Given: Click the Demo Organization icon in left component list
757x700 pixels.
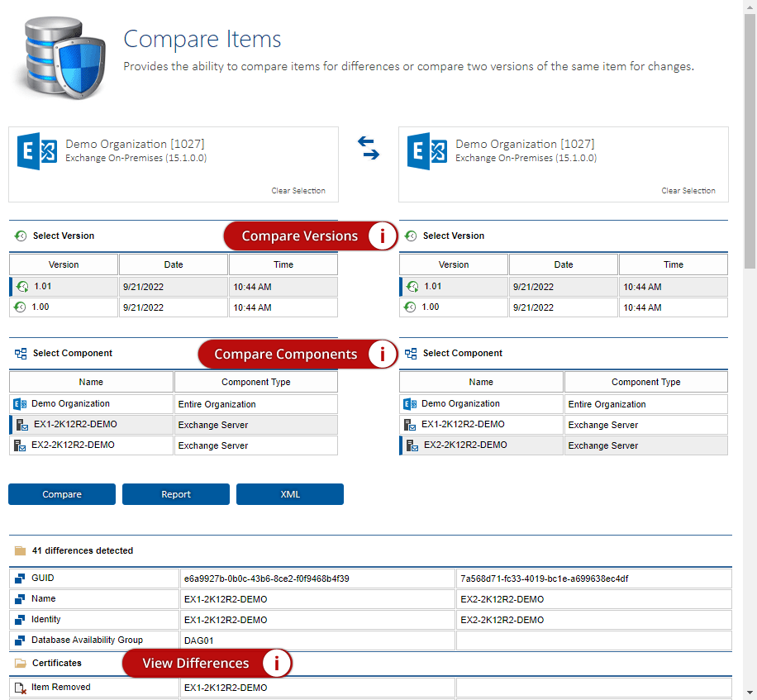Looking at the screenshot, I should click(20, 404).
